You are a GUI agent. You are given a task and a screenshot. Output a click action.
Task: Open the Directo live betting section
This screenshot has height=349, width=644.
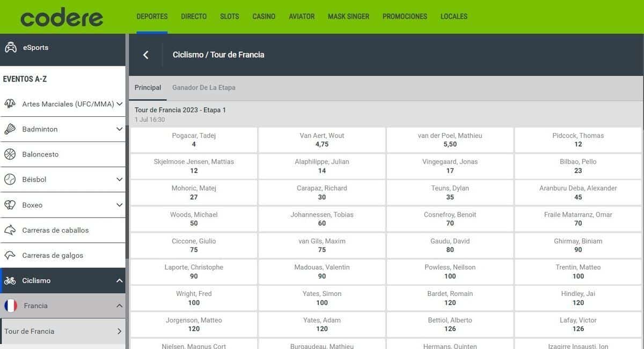pyautogui.click(x=194, y=17)
